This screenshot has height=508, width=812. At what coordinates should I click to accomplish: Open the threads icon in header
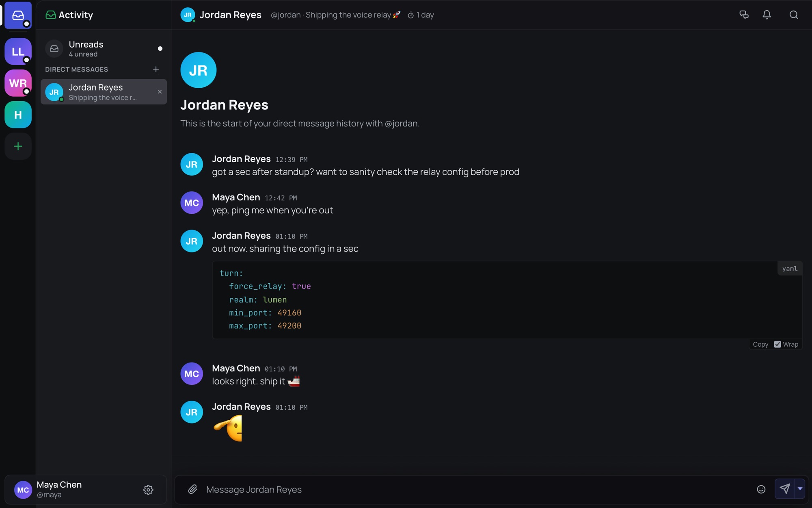(744, 15)
